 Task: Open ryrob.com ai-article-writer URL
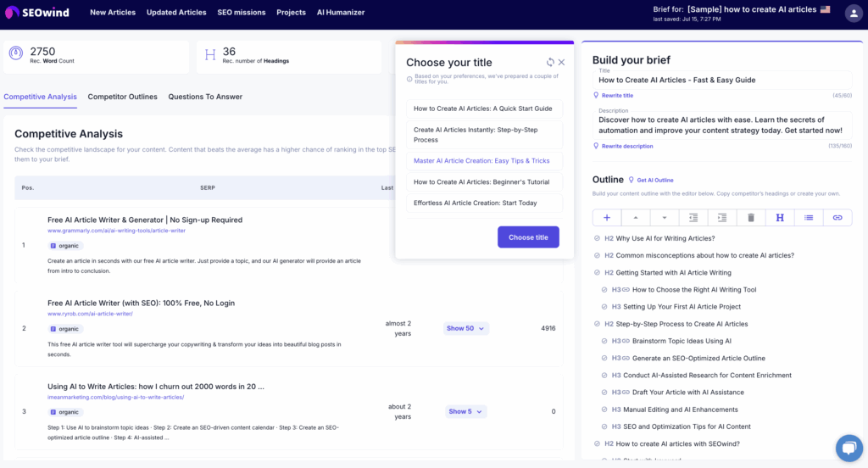[90, 314]
